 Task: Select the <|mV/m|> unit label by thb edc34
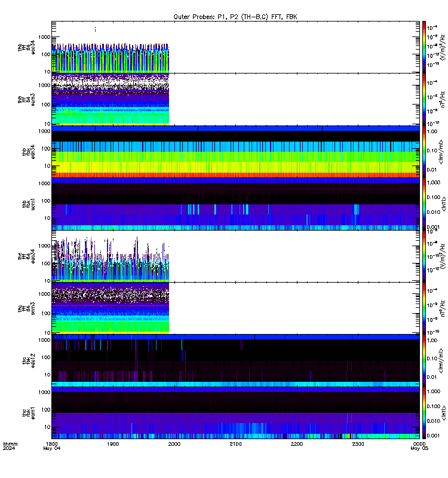[x=441, y=152]
